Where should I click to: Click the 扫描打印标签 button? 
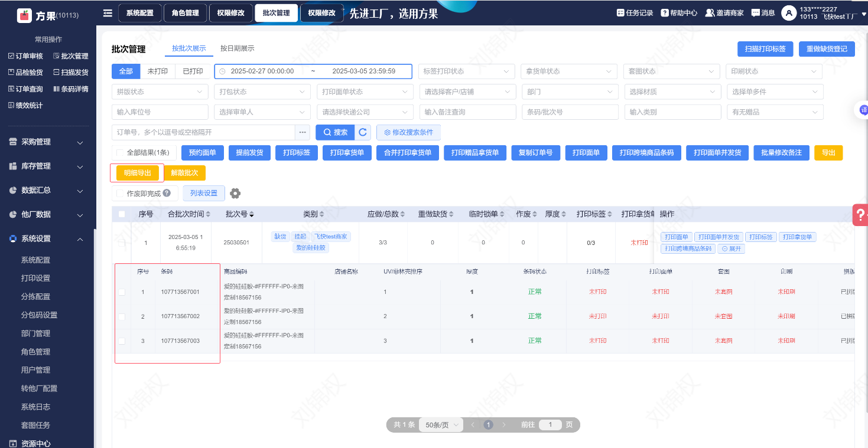pyautogui.click(x=765, y=49)
